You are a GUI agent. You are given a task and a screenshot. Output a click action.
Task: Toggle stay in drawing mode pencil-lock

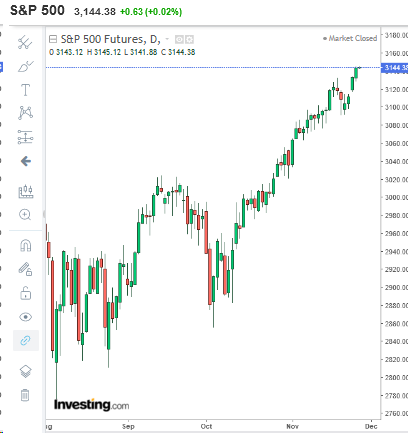pyautogui.click(x=25, y=269)
